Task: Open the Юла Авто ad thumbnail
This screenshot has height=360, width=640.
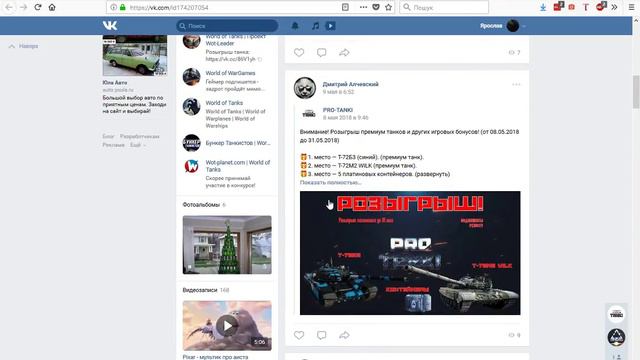Action: tap(135, 56)
